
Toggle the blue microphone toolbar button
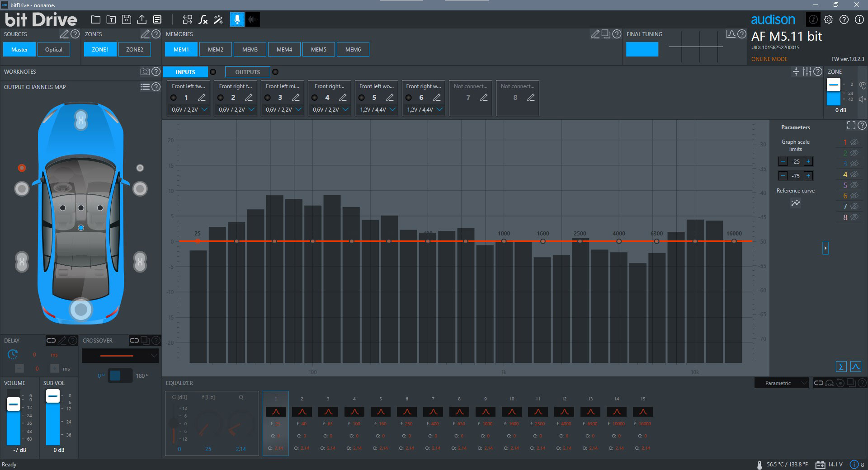click(237, 19)
